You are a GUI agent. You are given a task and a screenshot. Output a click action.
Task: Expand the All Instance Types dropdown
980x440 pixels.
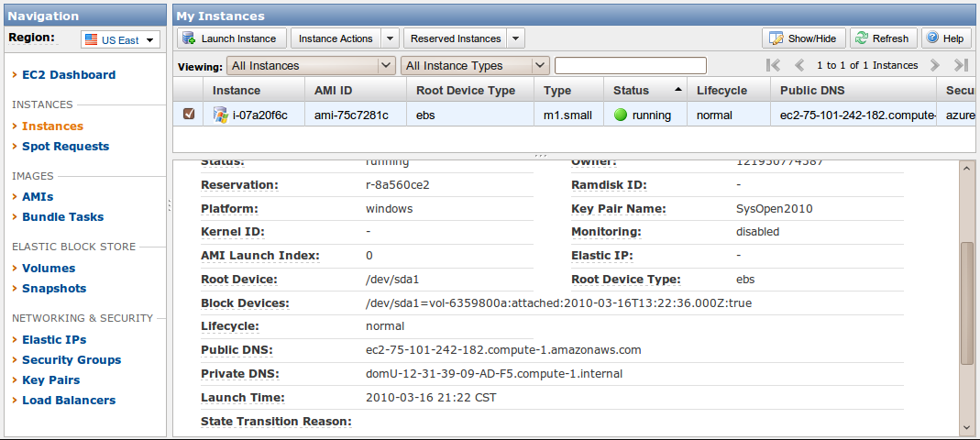click(x=540, y=65)
